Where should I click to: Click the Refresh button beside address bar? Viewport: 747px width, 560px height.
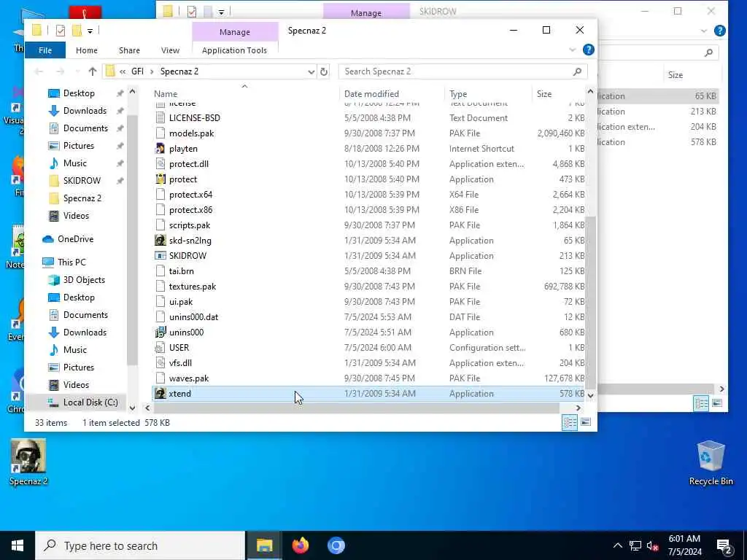324,71
